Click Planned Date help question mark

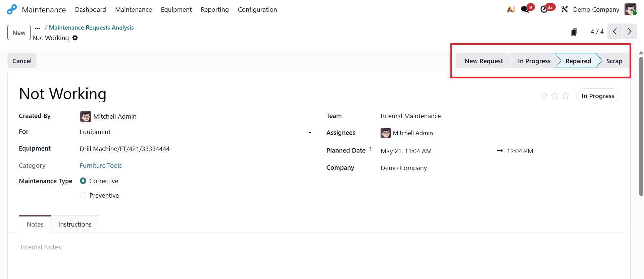[370, 149]
